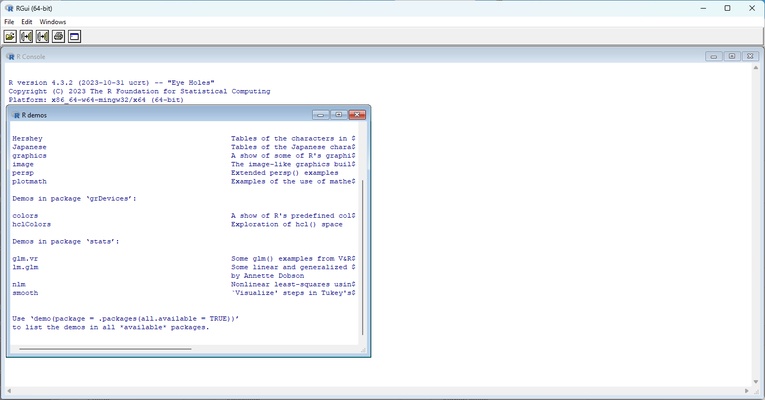Minimize the R demos window
Viewport: 765px width, 400px height.
(321, 115)
